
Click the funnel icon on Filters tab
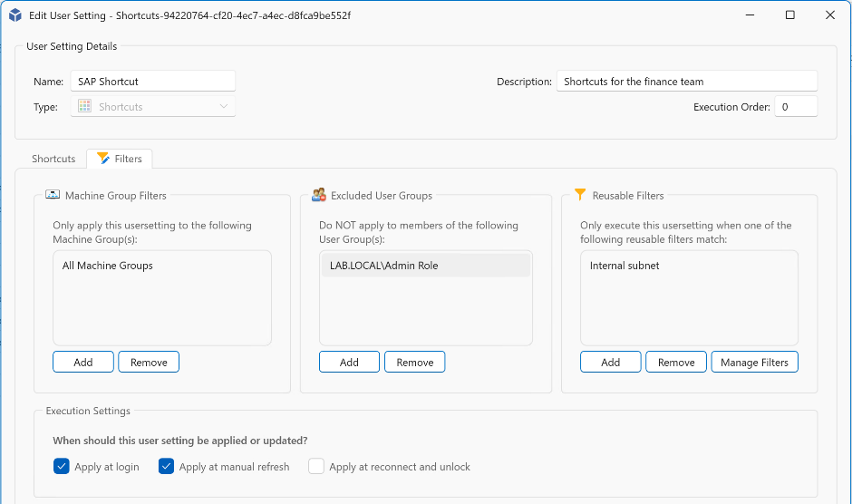(102, 159)
